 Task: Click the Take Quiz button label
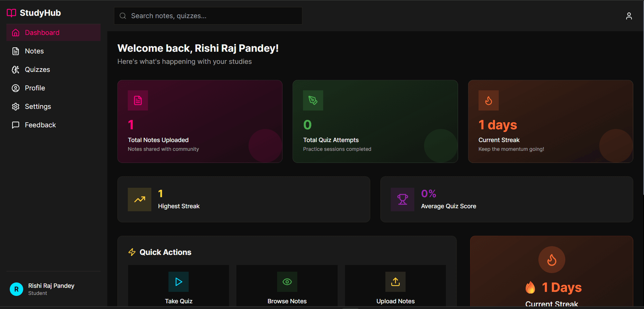tap(179, 301)
